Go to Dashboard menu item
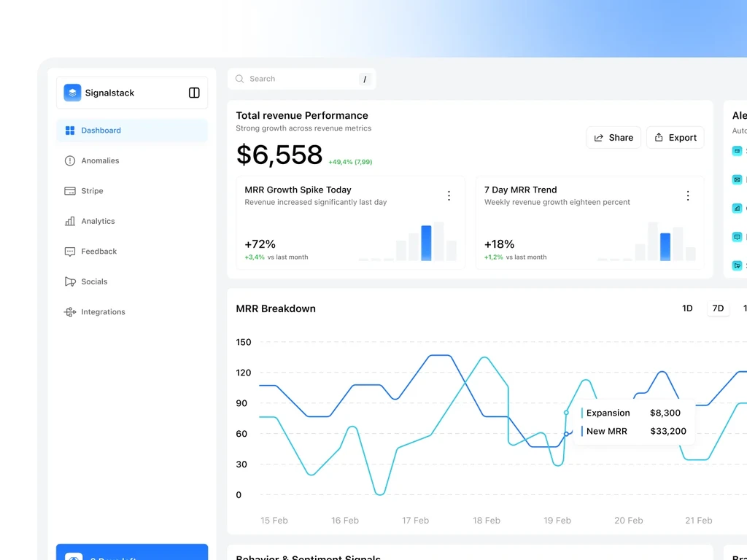This screenshot has width=747, height=560. point(132,131)
